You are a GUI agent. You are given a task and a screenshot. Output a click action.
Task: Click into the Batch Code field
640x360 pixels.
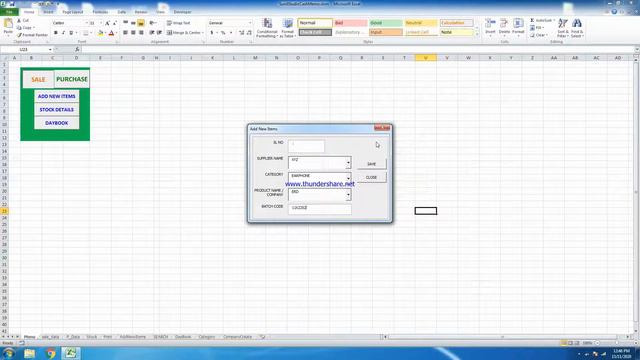320,208
